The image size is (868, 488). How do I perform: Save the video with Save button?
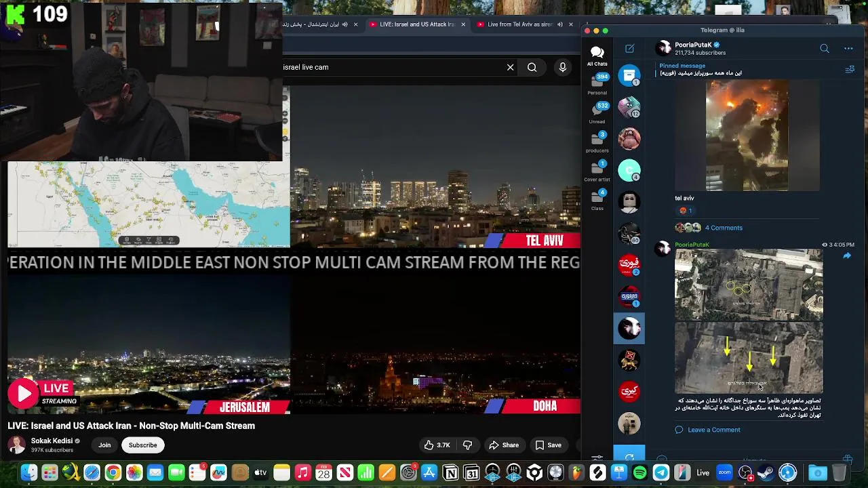click(x=548, y=445)
